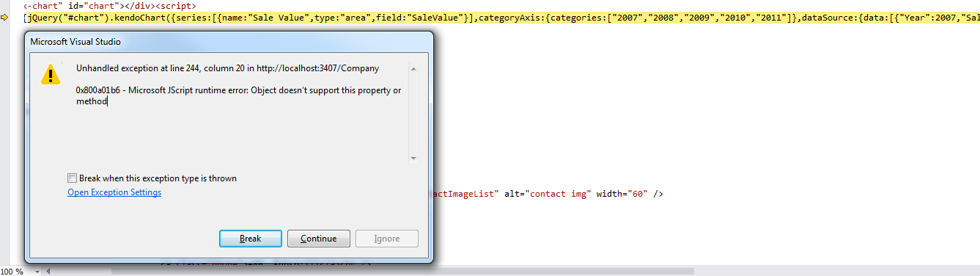
Task: Click the Break button
Action: pyautogui.click(x=251, y=239)
